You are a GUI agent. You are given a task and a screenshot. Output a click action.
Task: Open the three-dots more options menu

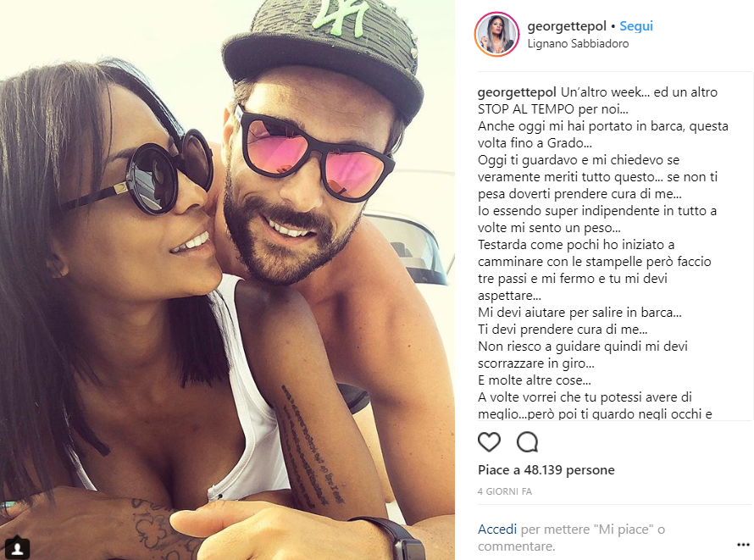tap(743, 545)
